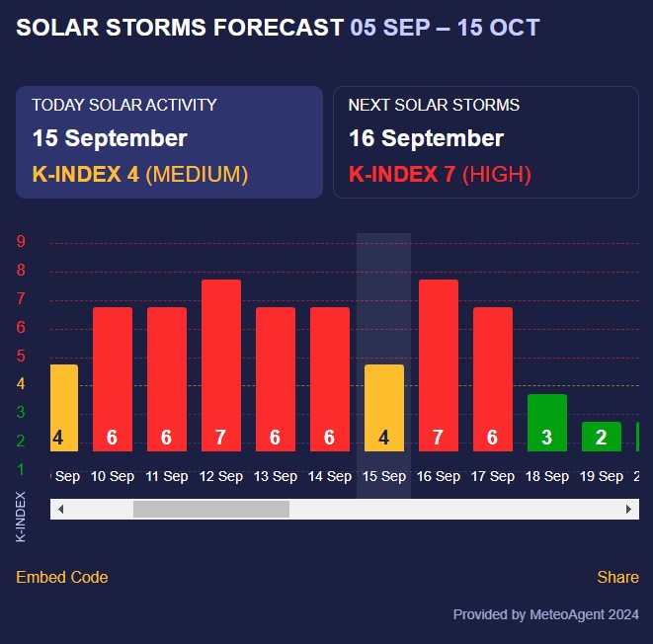653x644 pixels.
Task: Click the 13 Sep red bar
Action: click(276, 379)
